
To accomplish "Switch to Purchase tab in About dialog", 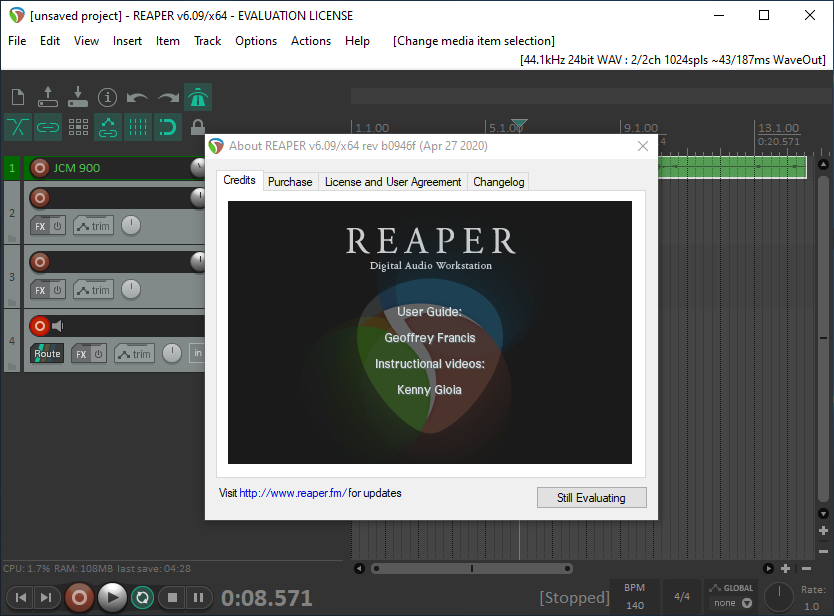I will (x=290, y=182).
